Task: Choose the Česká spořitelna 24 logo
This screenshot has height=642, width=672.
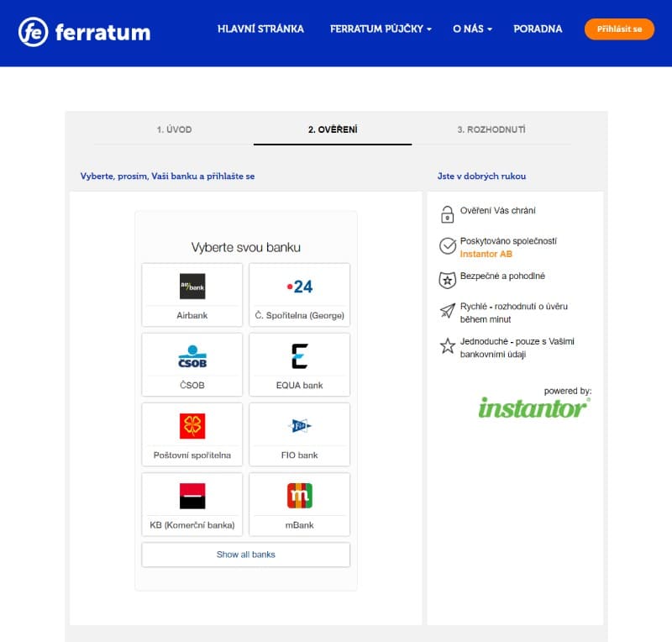Action: click(300, 286)
